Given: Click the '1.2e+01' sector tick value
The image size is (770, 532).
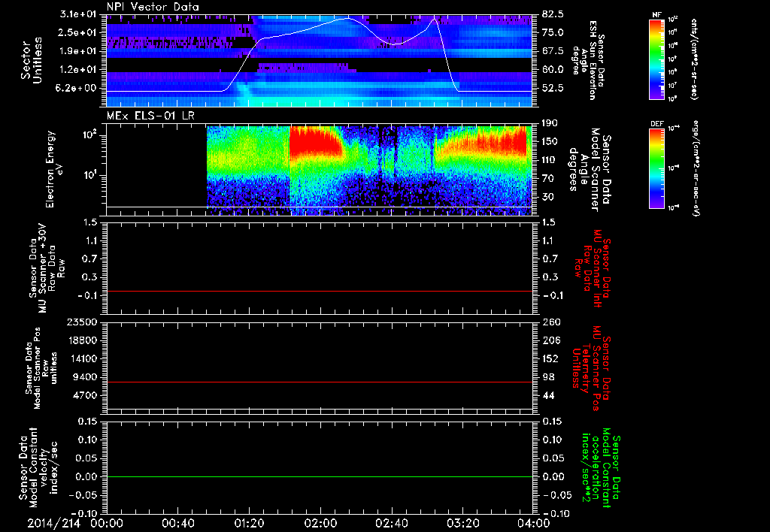Looking at the screenshot, I should [x=77, y=70].
